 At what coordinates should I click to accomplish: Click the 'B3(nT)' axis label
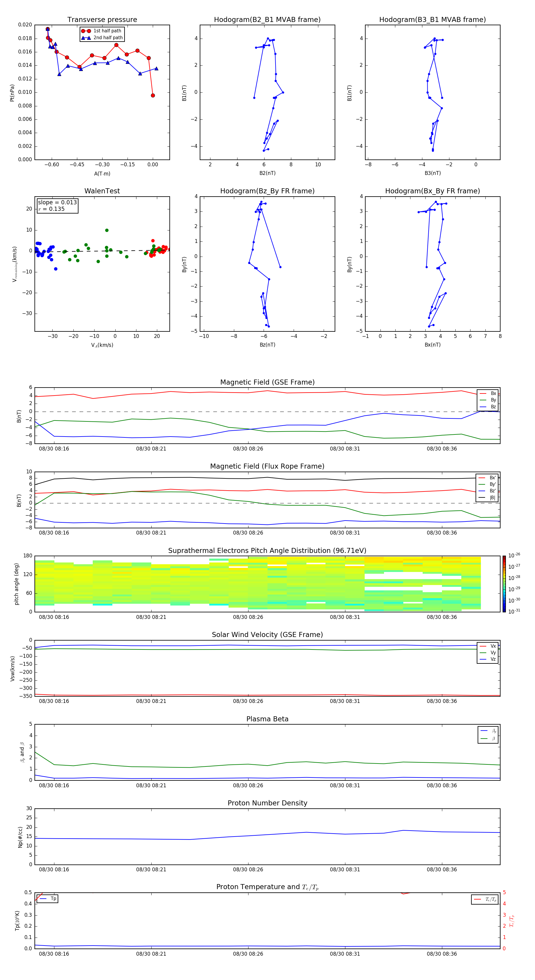pyautogui.click(x=432, y=173)
